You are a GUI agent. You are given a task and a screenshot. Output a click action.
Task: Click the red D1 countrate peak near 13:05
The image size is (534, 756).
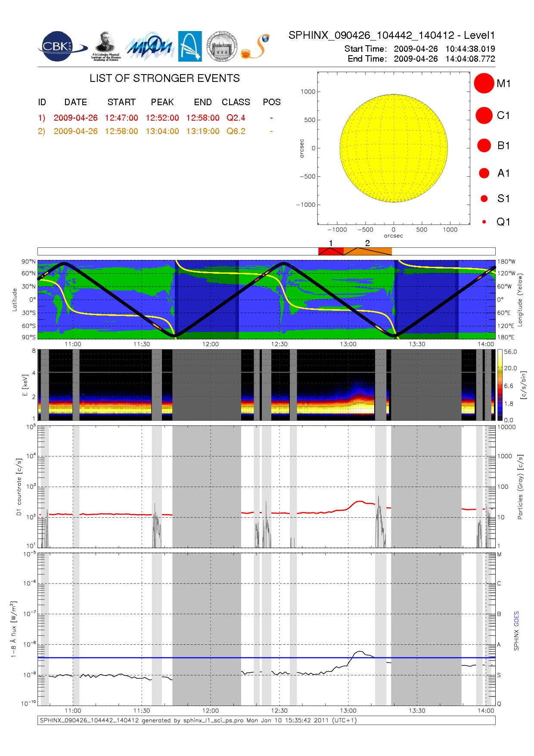point(359,502)
